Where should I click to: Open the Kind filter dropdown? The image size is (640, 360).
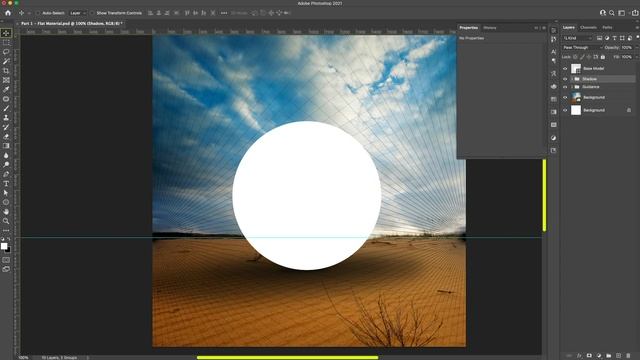(578, 38)
